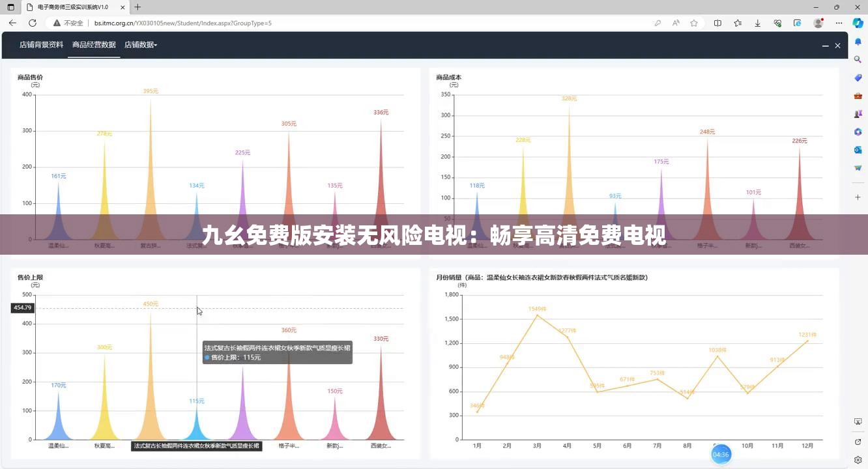Screen dimensions: 868x469
Task: Switch to the 商品经营数据 tab
Action: (x=94, y=45)
